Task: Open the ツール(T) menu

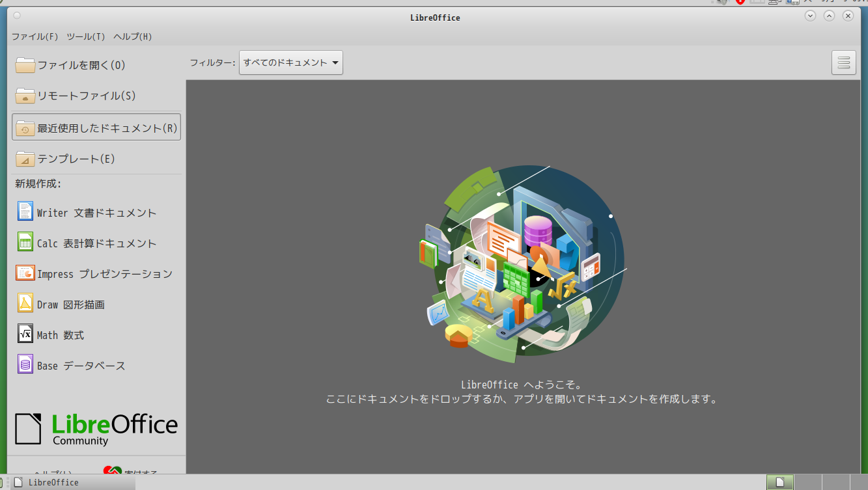Action: coord(85,36)
